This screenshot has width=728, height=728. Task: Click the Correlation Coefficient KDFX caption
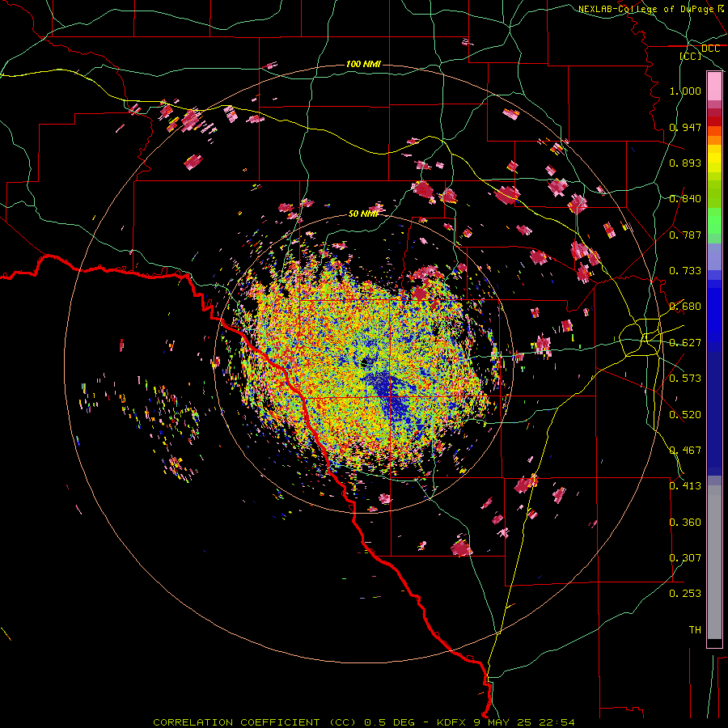363,722
